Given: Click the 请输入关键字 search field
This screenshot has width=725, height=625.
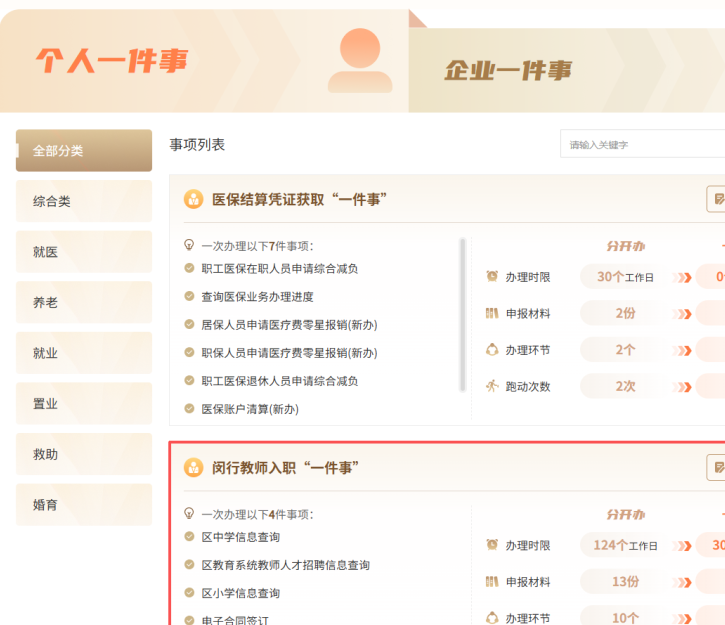Looking at the screenshot, I should click(642, 145).
